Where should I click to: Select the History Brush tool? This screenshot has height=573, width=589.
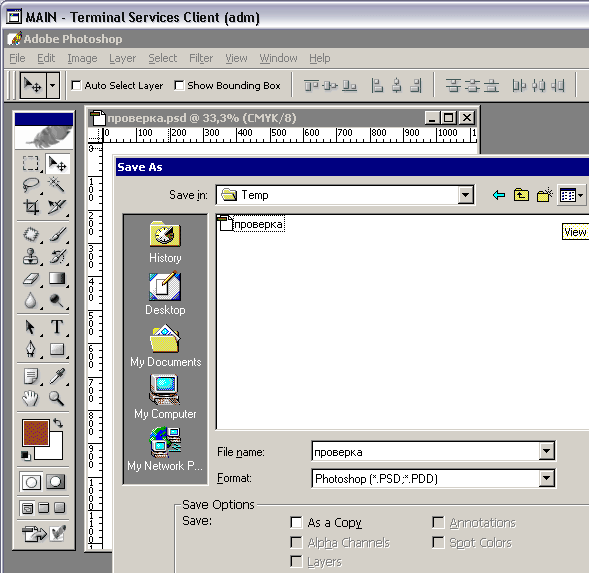57,257
